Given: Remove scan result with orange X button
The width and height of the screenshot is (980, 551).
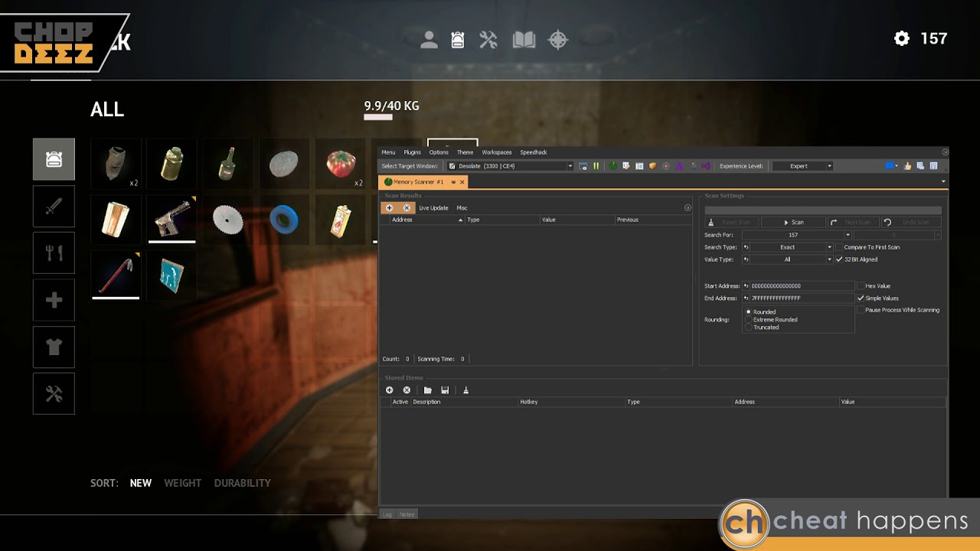Looking at the screenshot, I should pos(407,208).
